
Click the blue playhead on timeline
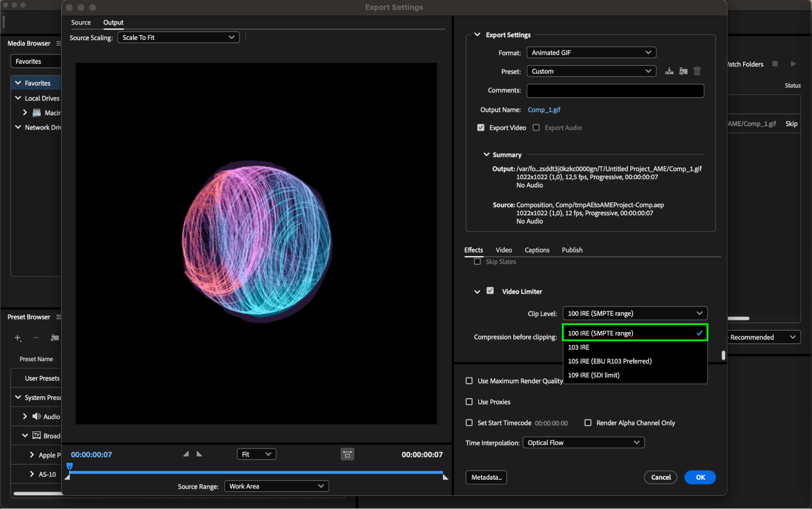69,466
